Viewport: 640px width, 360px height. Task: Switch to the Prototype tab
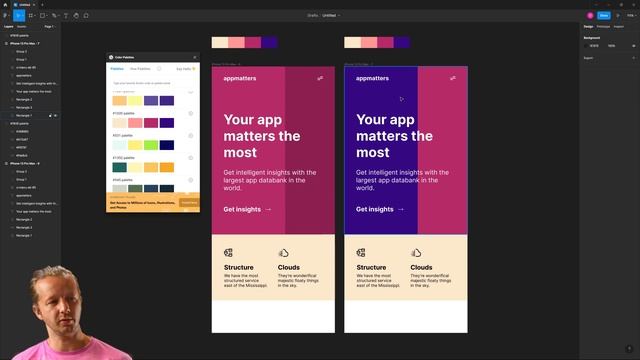tap(603, 27)
